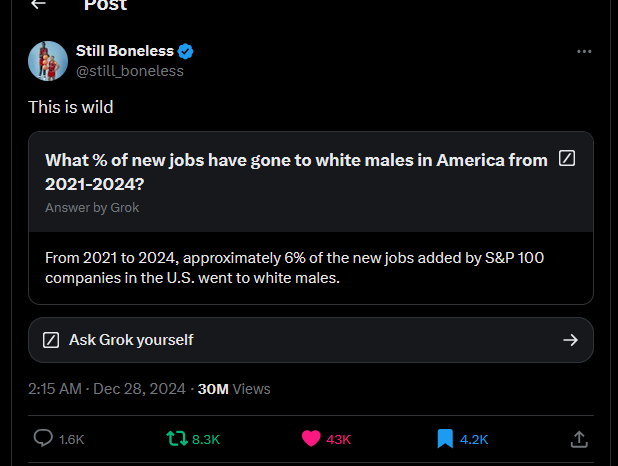Click the Grok icon in Ask Grok button
The width and height of the screenshot is (618, 466).
click(52, 340)
